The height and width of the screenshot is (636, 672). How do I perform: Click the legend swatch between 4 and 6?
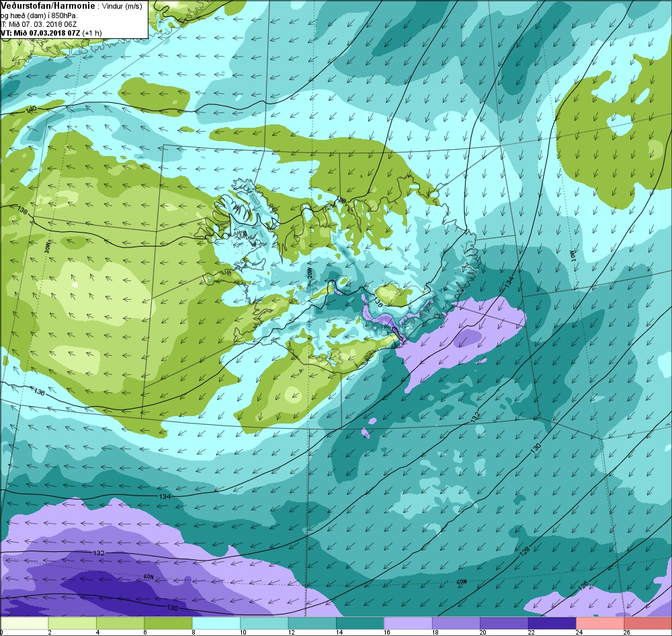click(x=120, y=623)
